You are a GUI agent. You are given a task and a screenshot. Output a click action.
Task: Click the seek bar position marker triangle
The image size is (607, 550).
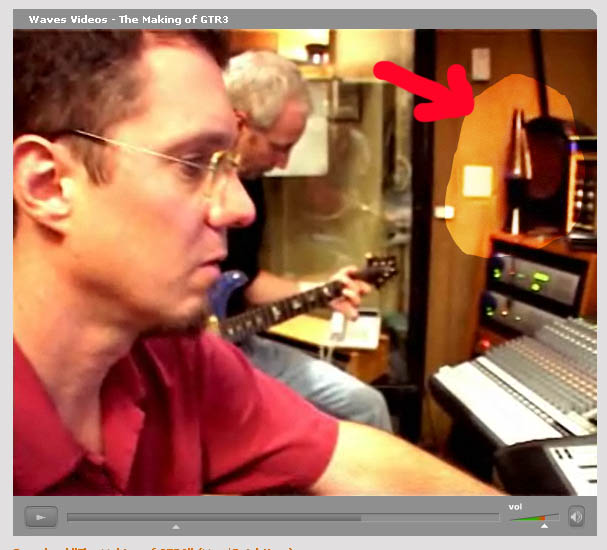click(176, 526)
